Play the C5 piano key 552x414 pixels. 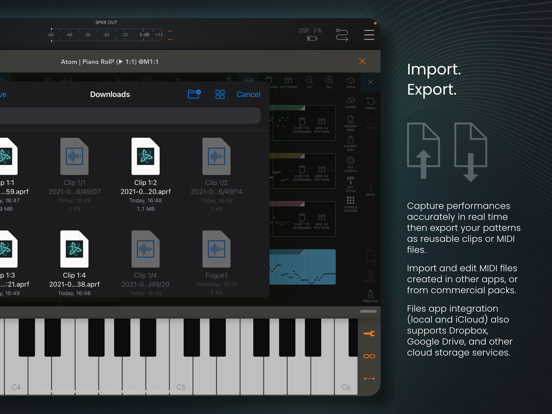pos(181,373)
